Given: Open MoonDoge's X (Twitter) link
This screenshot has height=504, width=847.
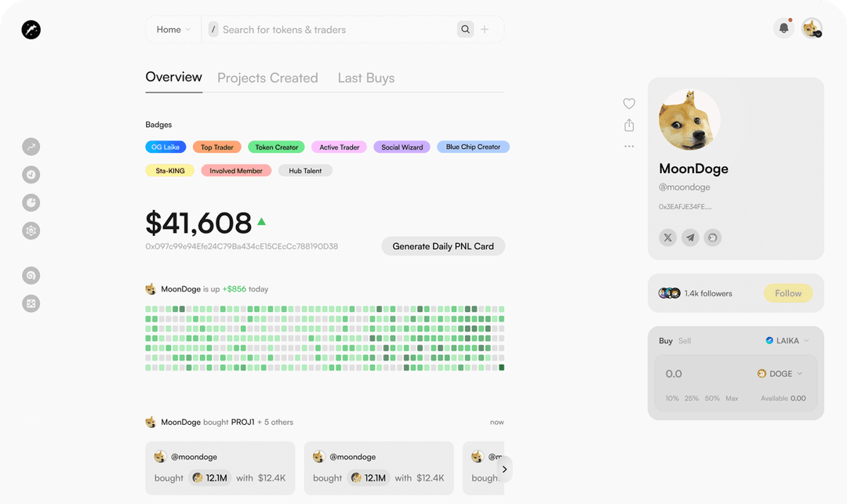Looking at the screenshot, I should click(x=667, y=237).
